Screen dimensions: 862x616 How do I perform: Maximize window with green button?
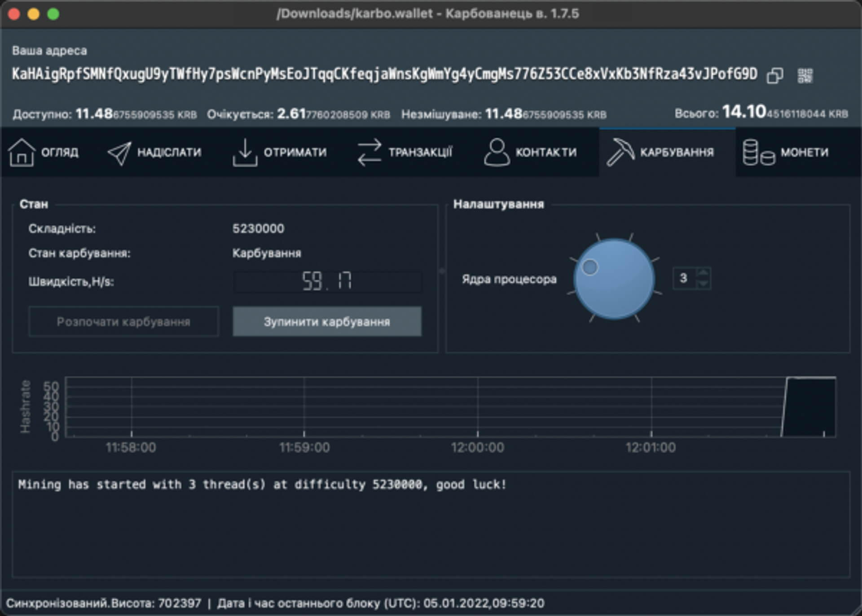click(x=53, y=14)
